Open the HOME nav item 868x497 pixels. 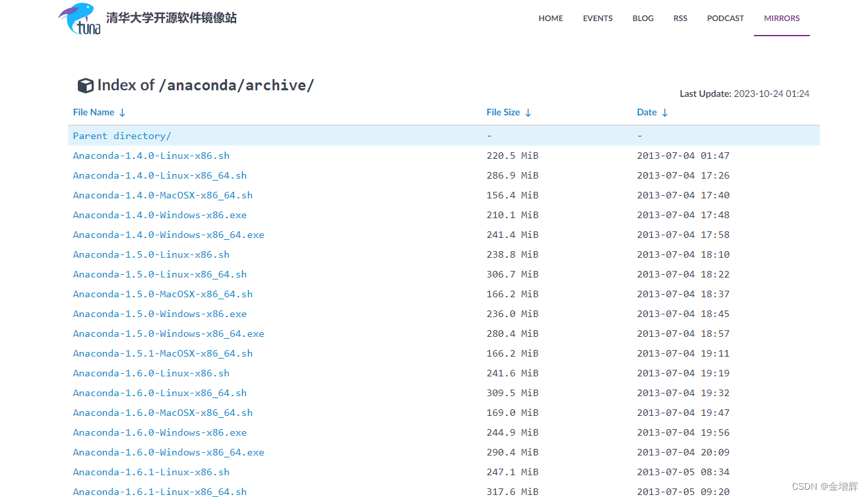(551, 18)
